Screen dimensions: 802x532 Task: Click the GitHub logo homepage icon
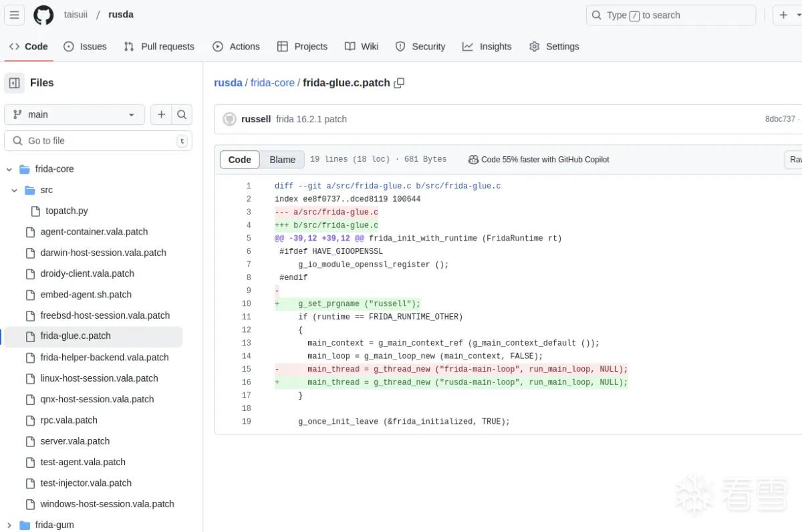(x=43, y=15)
